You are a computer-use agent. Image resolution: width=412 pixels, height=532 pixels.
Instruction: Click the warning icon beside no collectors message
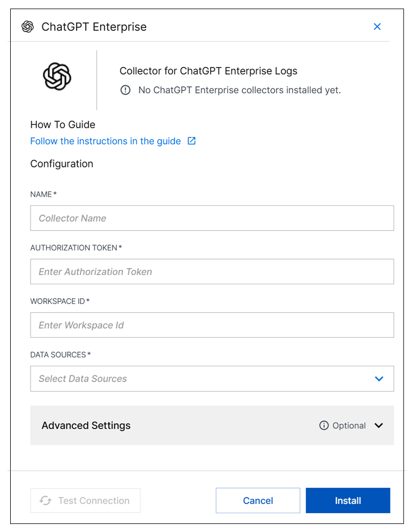[125, 90]
